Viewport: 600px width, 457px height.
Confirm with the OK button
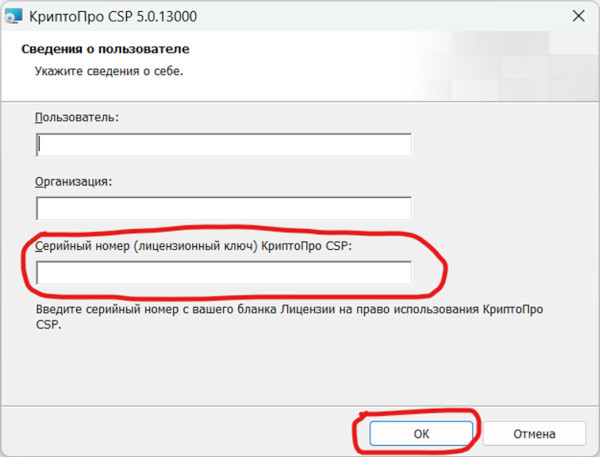421,434
